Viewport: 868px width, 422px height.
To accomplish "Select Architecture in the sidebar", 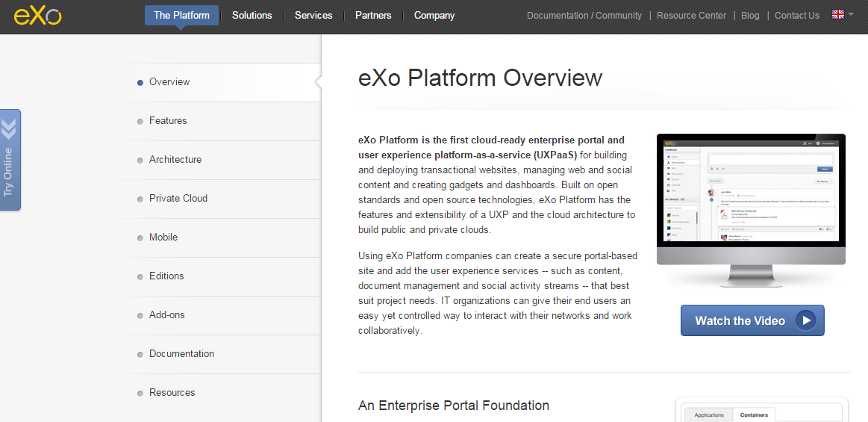I will click(218, 160).
